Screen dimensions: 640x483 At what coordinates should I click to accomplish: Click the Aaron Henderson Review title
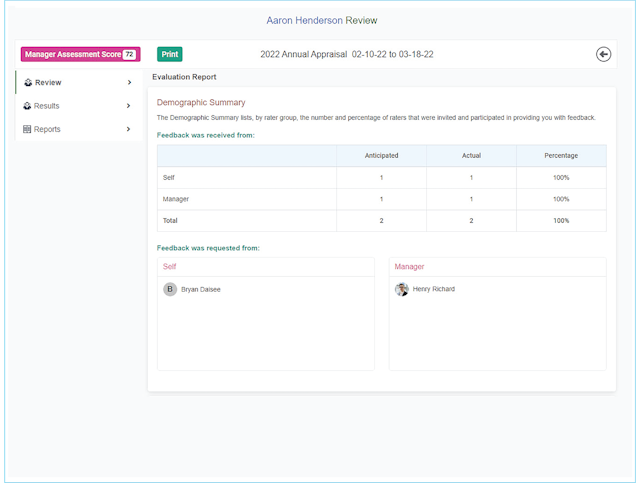click(x=322, y=20)
